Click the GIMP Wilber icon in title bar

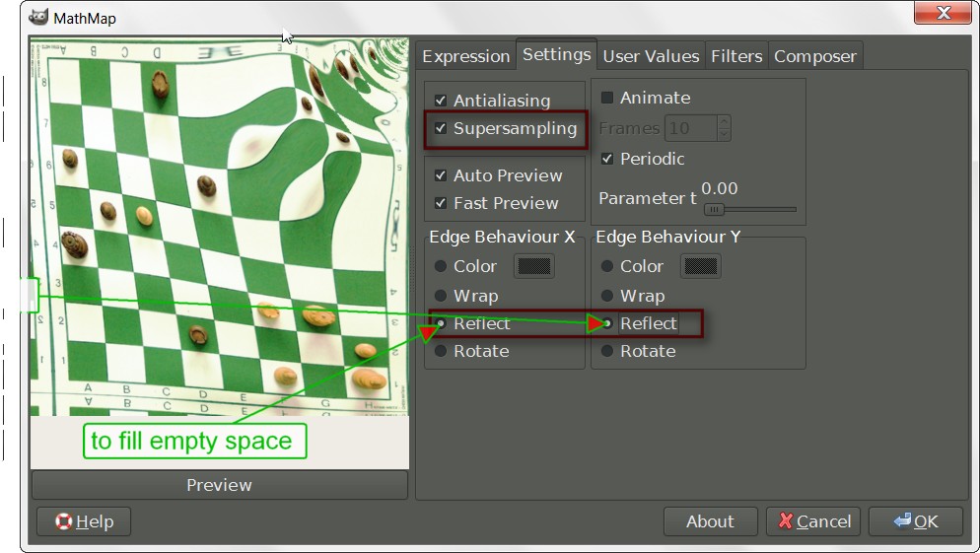38,17
